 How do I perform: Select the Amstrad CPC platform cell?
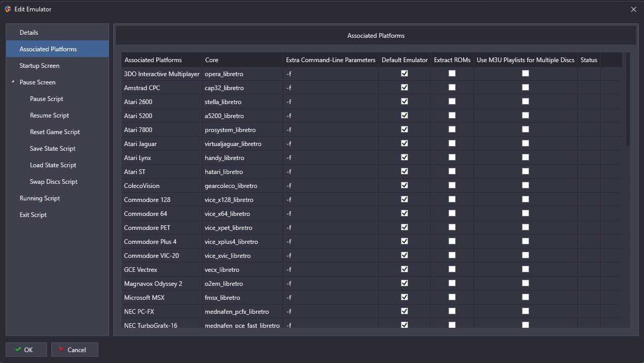[x=162, y=88]
